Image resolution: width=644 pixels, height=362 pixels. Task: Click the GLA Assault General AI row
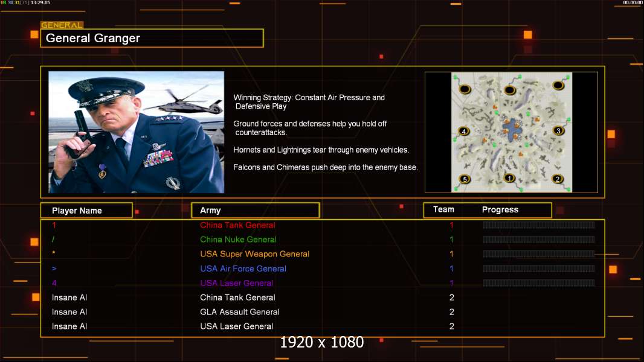pos(239,312)
